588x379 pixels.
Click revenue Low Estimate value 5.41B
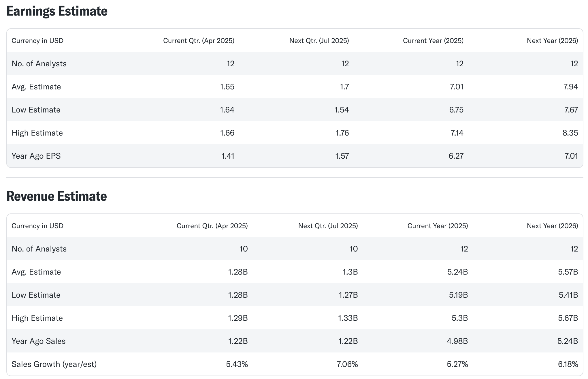[568, 295]
